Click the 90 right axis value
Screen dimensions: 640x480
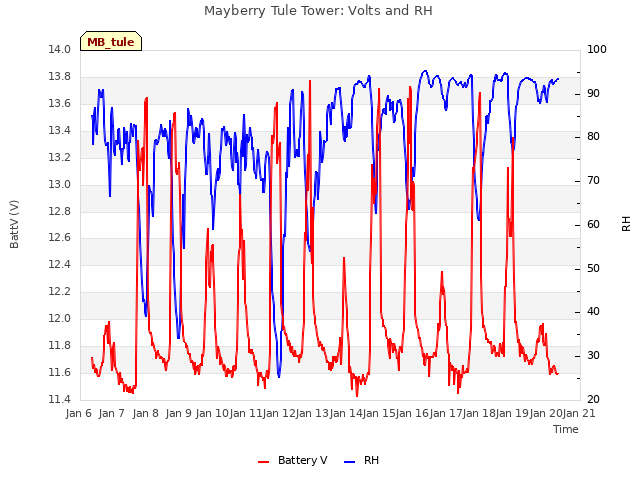click(593, 93)
